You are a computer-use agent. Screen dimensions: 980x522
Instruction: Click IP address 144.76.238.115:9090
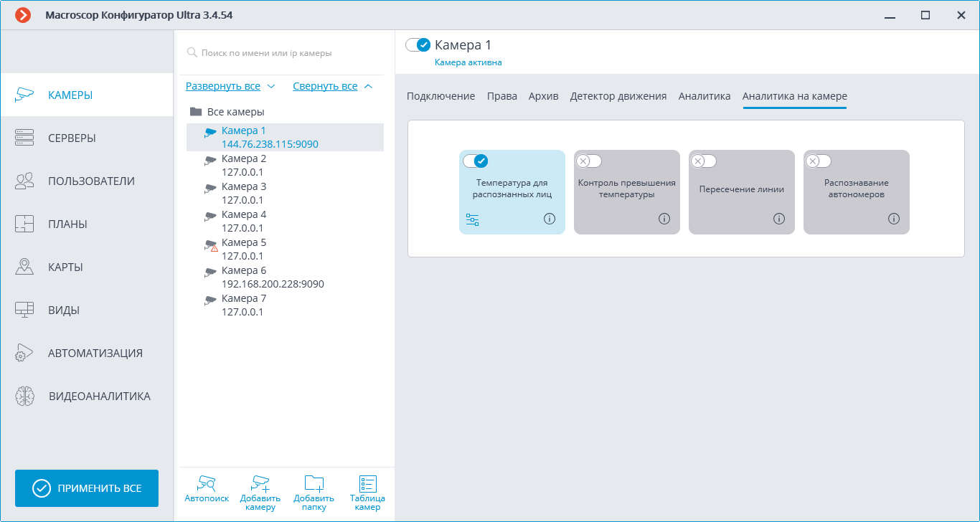point(270,144)
